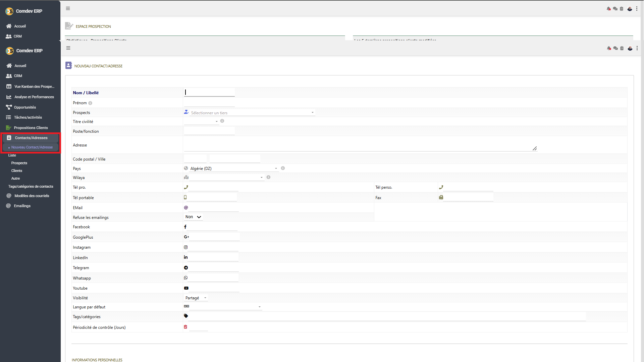Click the Tél pro. phone field
Image resolution: width=644 pixels, height=362 pixels.
pos(213,187)
